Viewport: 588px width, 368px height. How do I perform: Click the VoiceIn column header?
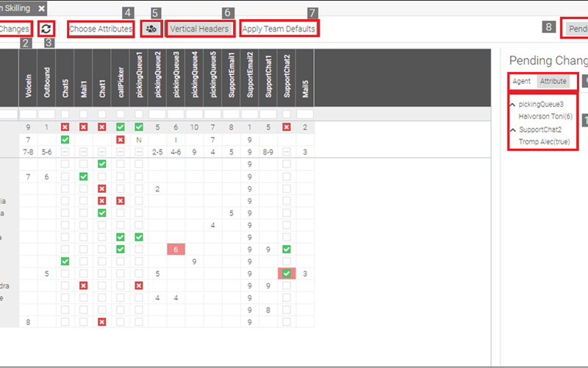[x=28, y=78]
